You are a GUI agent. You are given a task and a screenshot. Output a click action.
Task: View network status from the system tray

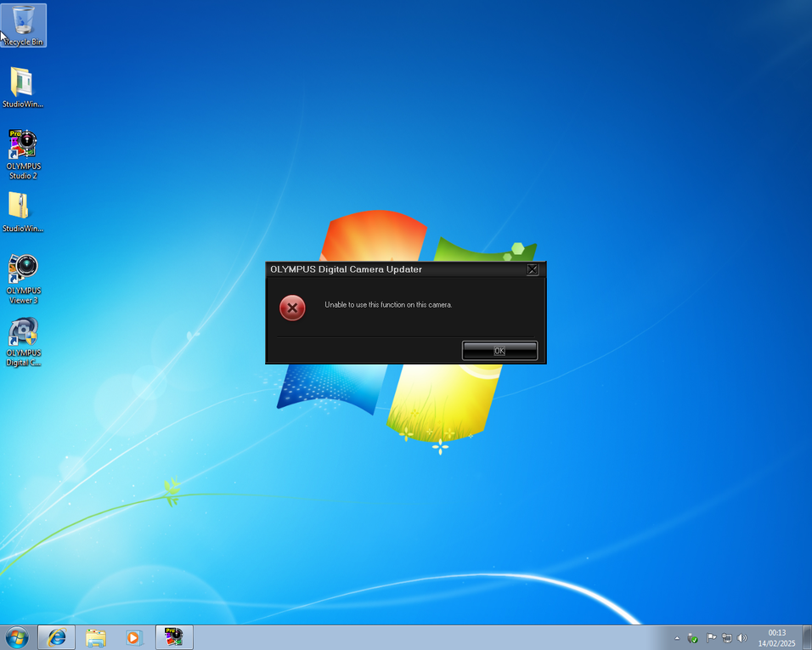click(727, 637)
